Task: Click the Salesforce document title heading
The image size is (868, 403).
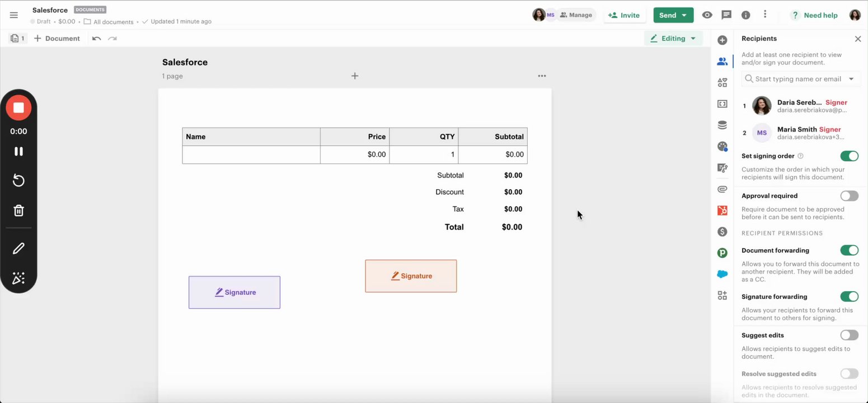Action: [x=185, y=62]
